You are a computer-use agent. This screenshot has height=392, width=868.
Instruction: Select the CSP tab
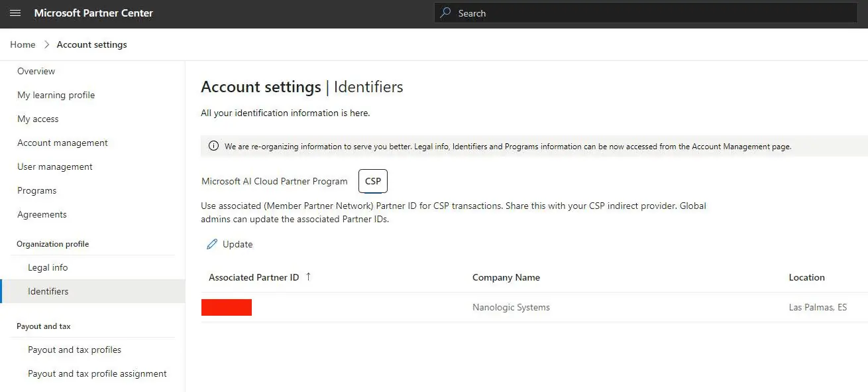(x=373, y=181)
